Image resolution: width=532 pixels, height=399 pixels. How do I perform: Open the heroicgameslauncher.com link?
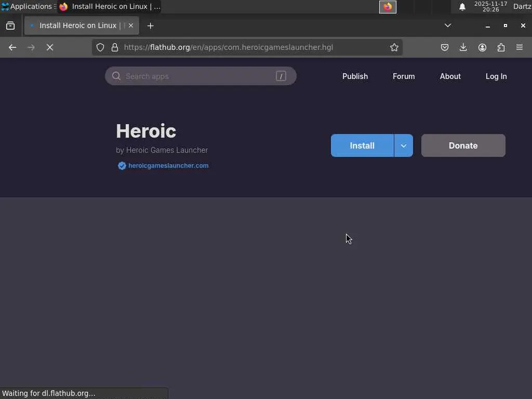[x=168, y=166]
